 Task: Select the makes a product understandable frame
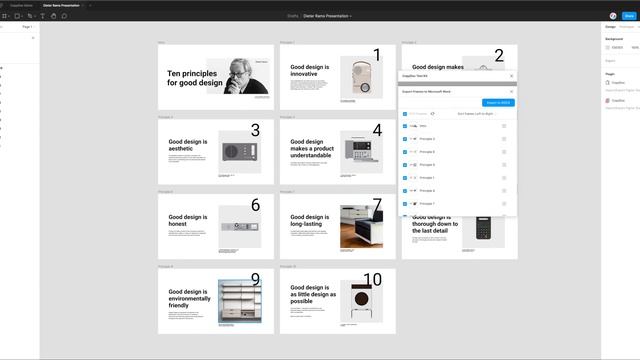click(338, 152)
